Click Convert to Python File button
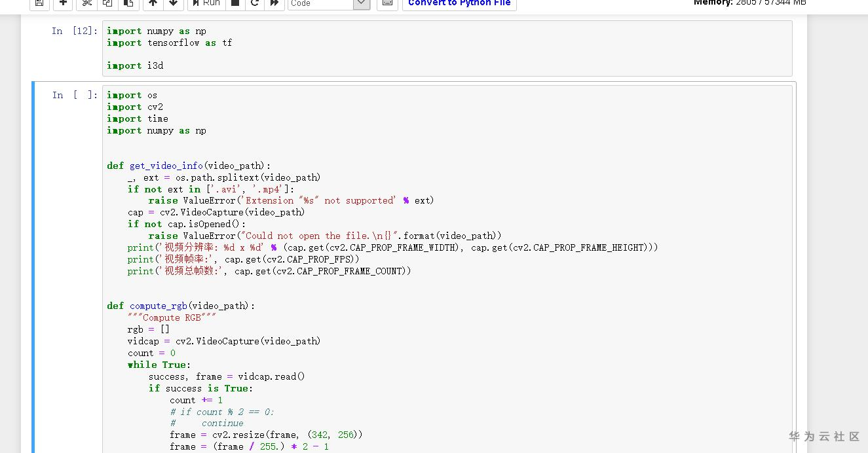Image resolution: width=868 pixels, height=453 pixels. (459, 3)
